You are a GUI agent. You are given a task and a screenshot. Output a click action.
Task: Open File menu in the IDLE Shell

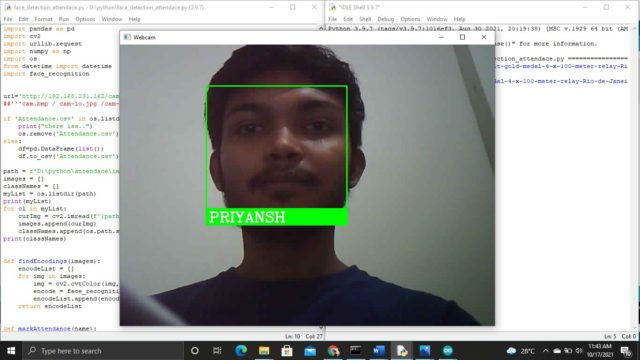tap(333, 19)
